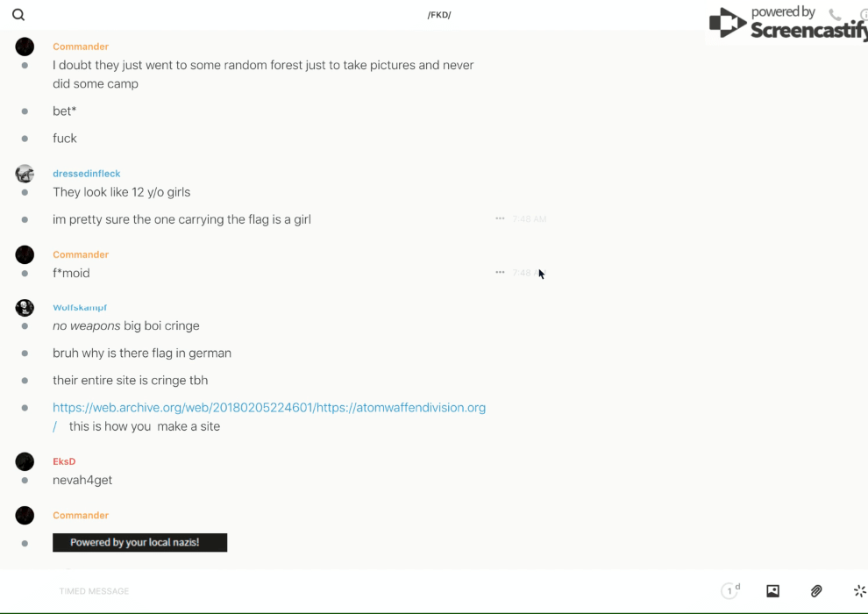Open the black banner image thumbnail

pos(139,543)
